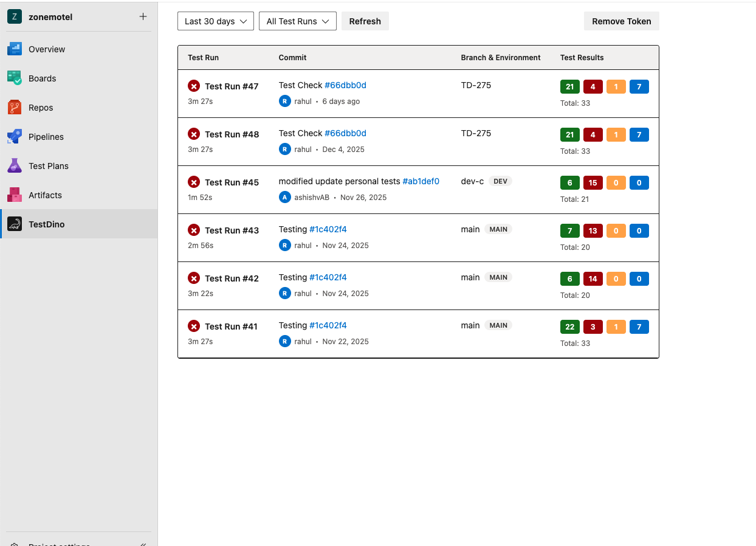Viewport: 756px width, 546px height.
Task: Open commit link #ab1def0
Action: 421,181
